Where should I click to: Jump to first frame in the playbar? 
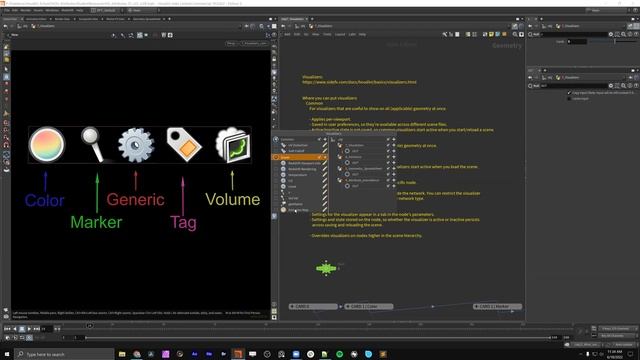click(x=7, y=329)
